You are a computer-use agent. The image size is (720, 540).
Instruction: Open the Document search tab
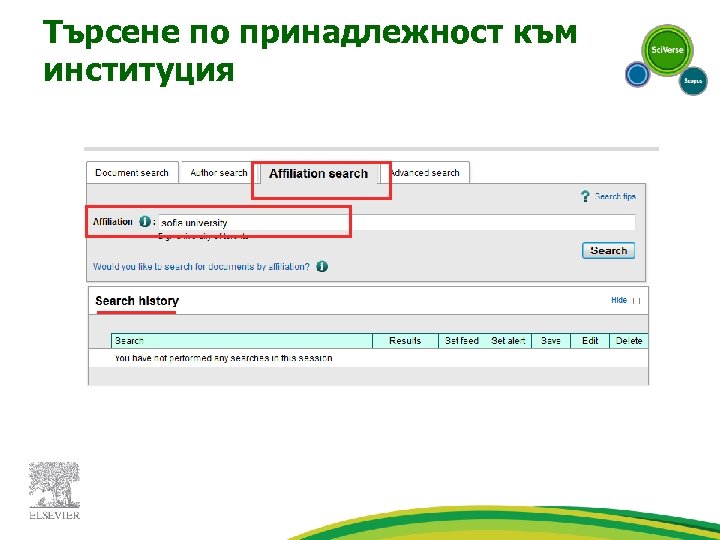pyautogui.click(x=132, y=173)
